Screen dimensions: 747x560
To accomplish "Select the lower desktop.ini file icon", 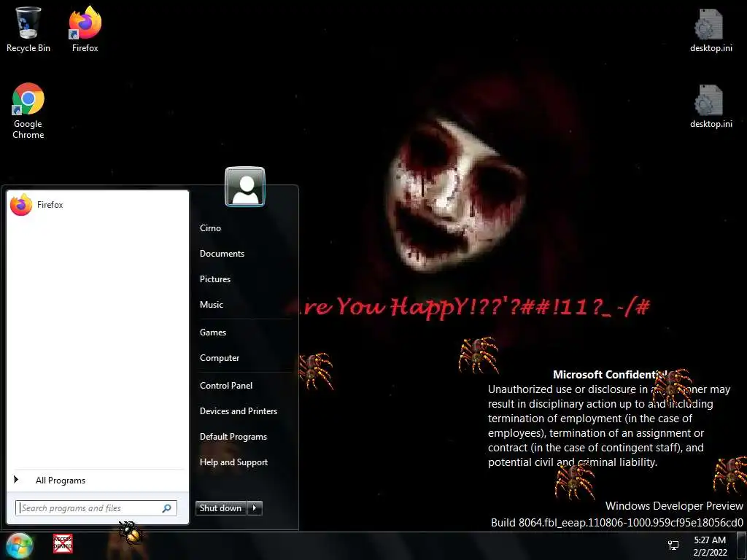I will click(711, 106).
